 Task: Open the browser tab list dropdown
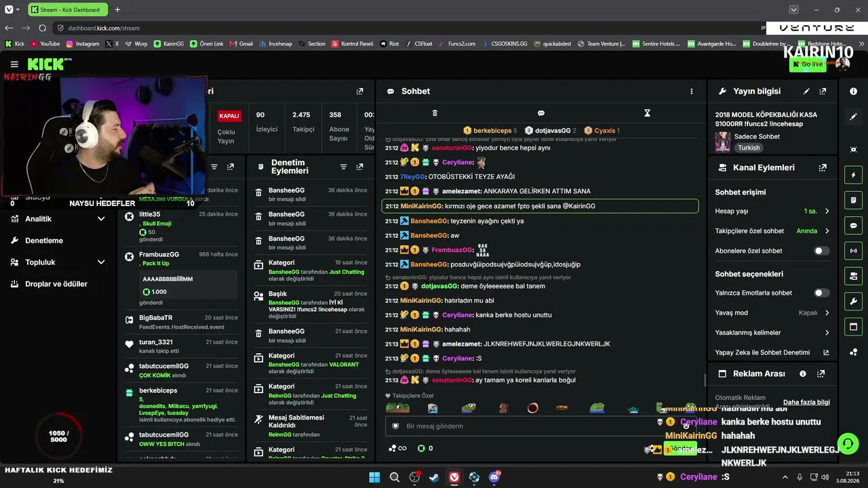coord(793,9)
